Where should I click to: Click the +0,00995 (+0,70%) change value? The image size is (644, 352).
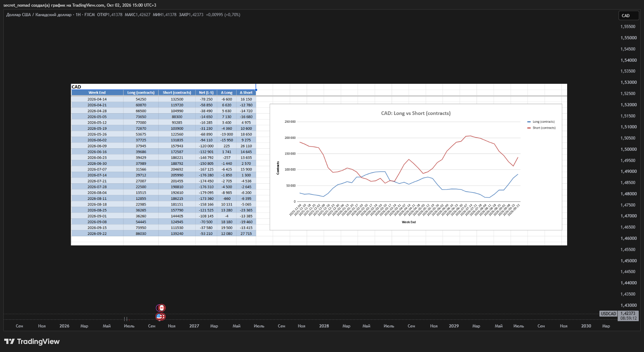tap(223, 15)
